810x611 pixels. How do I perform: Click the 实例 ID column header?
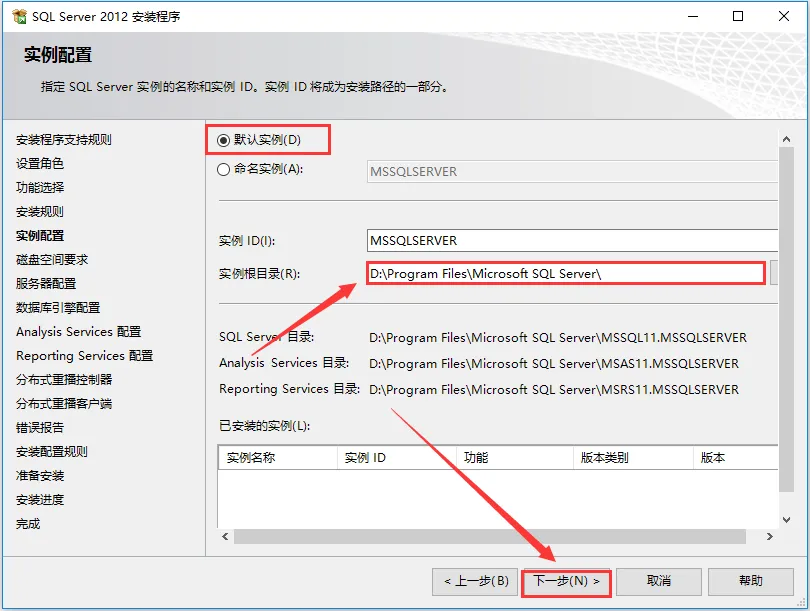(395, 458)
